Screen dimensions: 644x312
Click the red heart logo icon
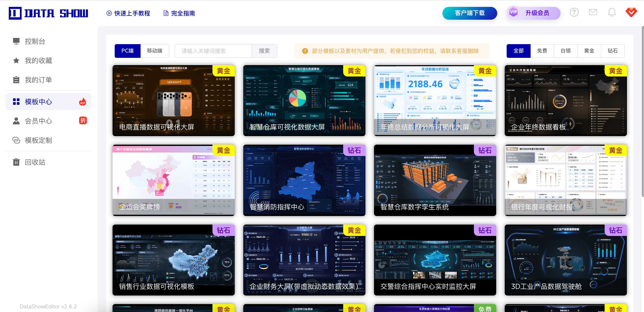(631, 12)
